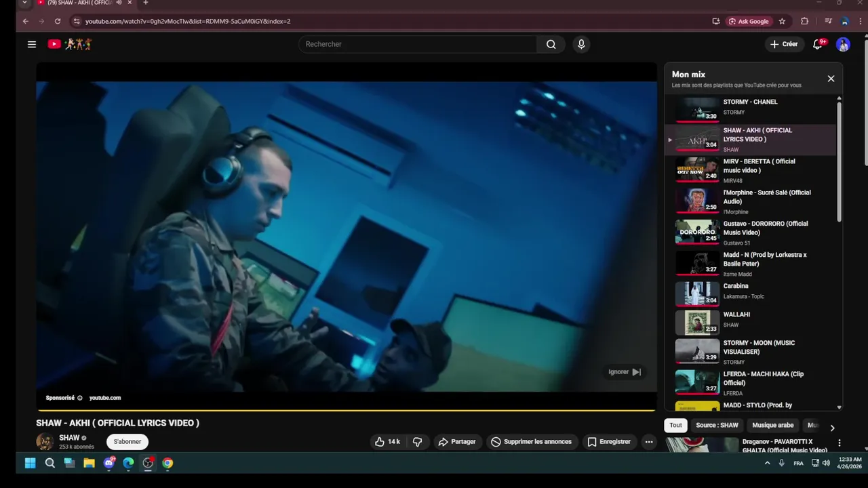Click the microphone icon in system tray
Image resolution: width=868 pixels, height=488 pixels.
click(781, 463)
